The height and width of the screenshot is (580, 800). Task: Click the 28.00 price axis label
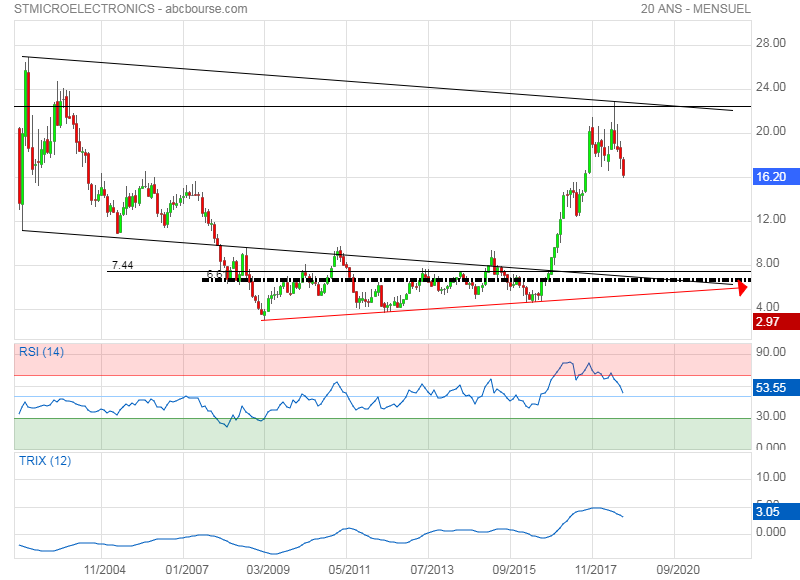click(770, 43)
